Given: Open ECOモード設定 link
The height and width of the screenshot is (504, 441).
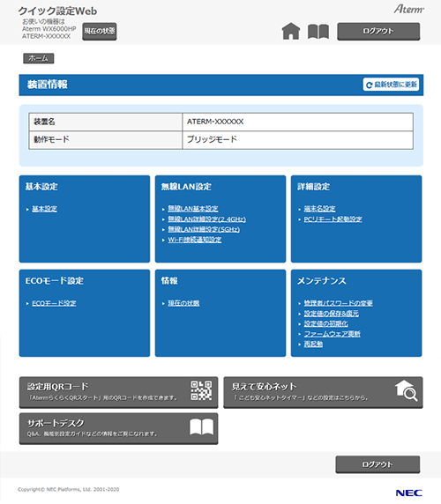Looking at the screenshot, I should (54, 303).
